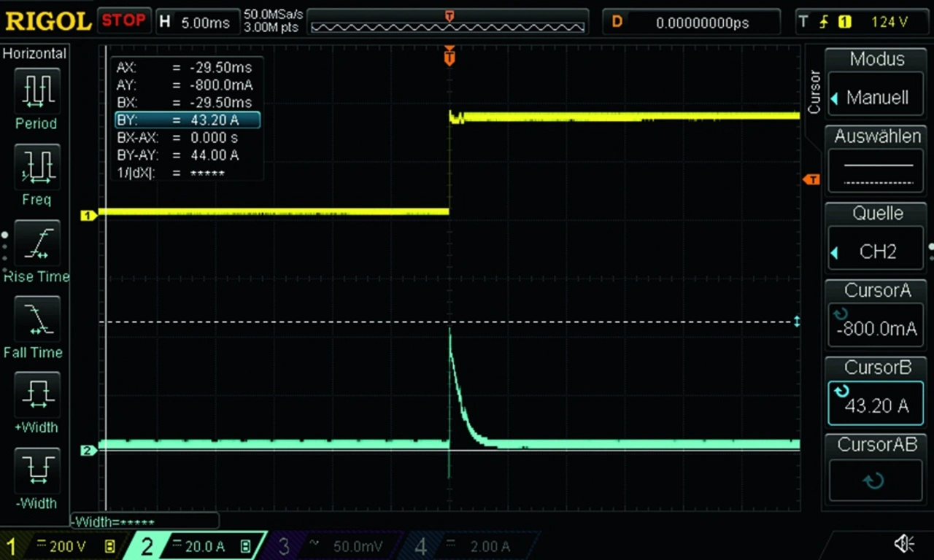Select the -Width measurement icon
The image size is (934, 560).
coord(36,470)
